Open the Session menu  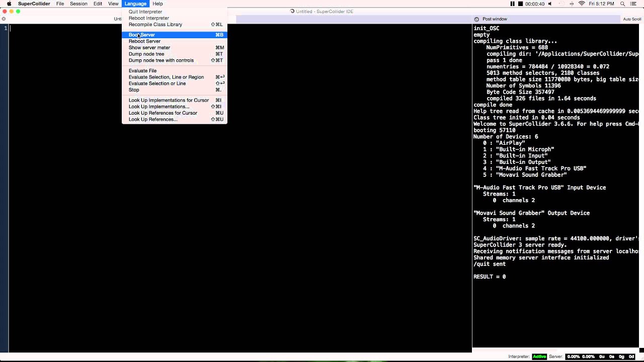[78, 4]
